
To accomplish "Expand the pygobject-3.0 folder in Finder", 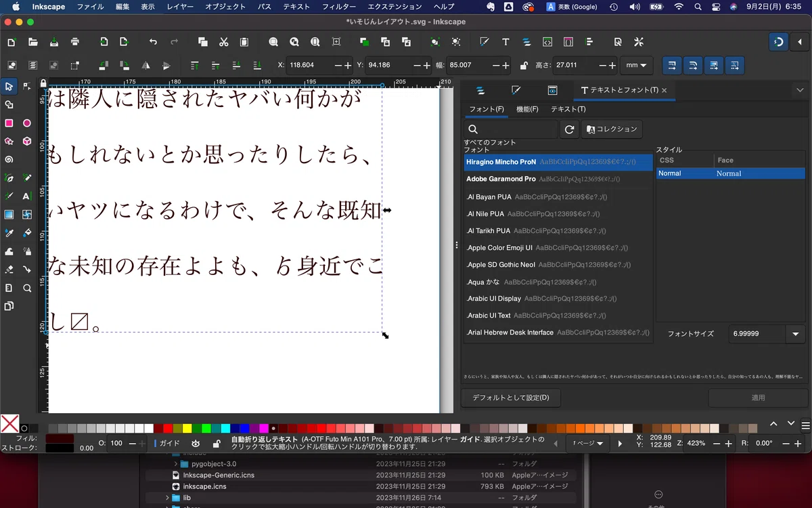I will 176,464.
